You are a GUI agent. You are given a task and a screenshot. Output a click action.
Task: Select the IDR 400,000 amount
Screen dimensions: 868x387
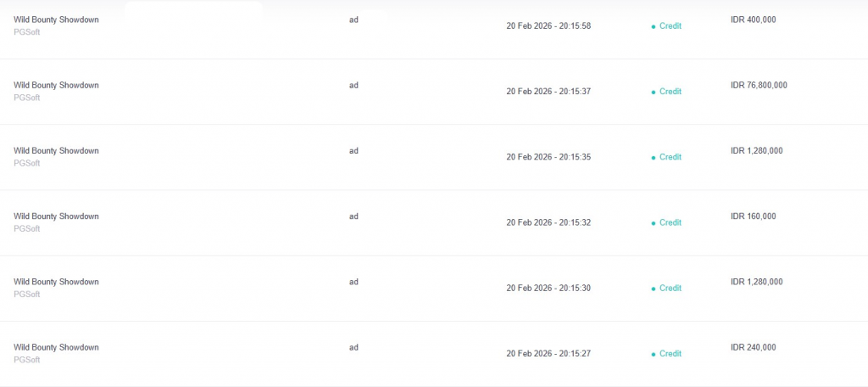click(753, 20)
